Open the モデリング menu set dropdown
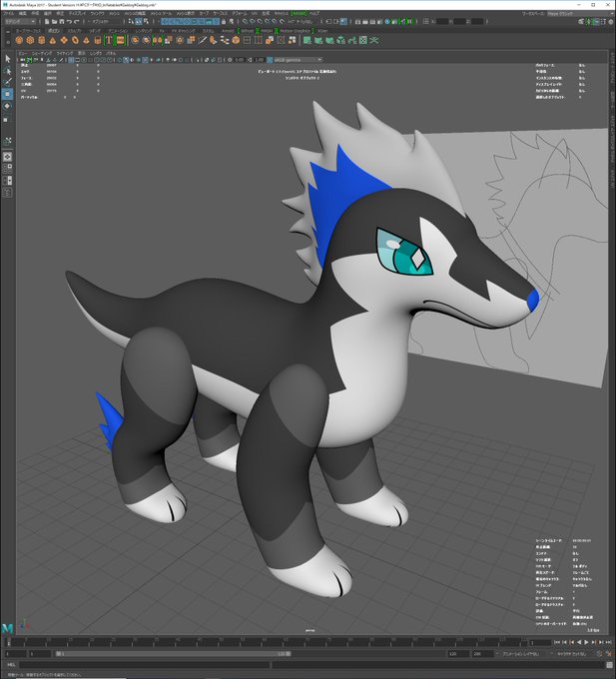This screenshot has width=616, height=679. pos(20,21)
